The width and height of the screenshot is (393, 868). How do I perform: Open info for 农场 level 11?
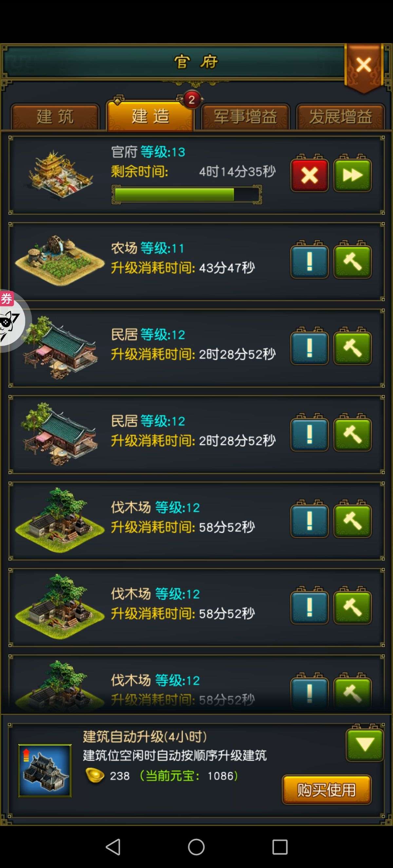309,262
